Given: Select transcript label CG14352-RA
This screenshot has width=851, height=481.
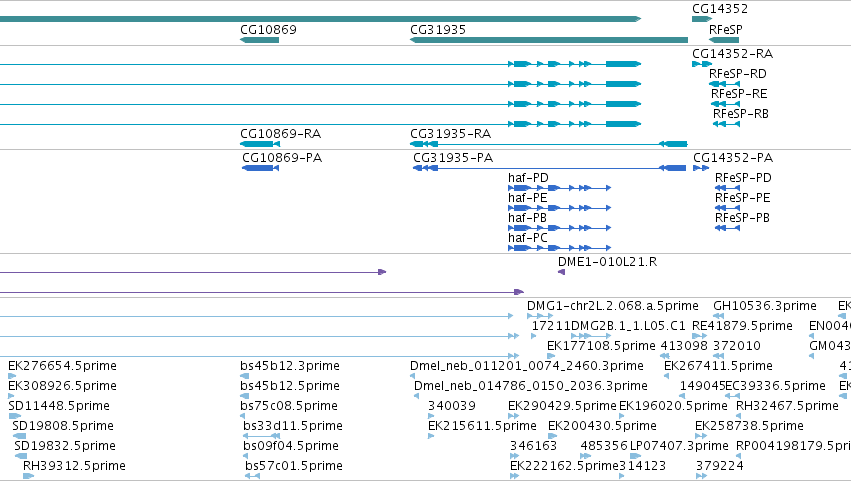Looking at the screenshot, I should [x=733, y=53].
